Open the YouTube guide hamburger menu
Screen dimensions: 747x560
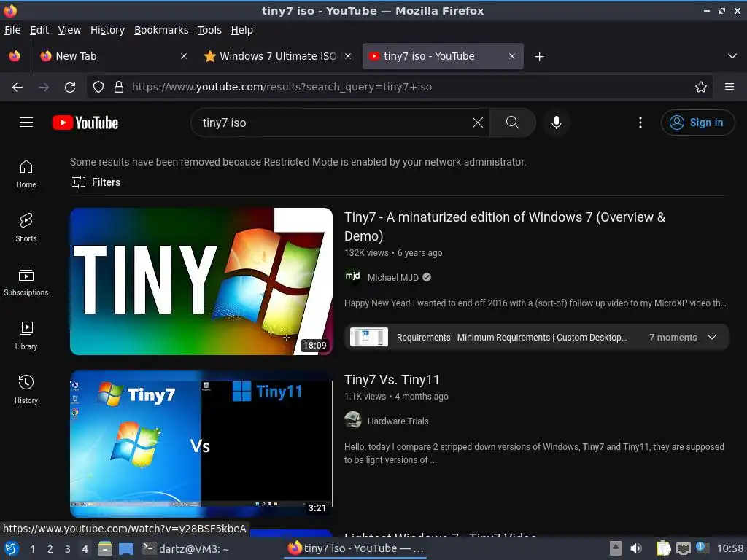coord(26,122)
